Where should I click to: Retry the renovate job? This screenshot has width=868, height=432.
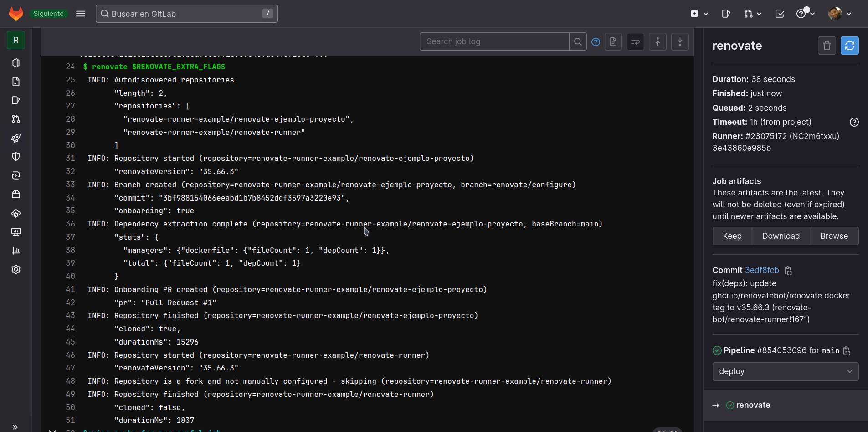(x=850, y=46)
